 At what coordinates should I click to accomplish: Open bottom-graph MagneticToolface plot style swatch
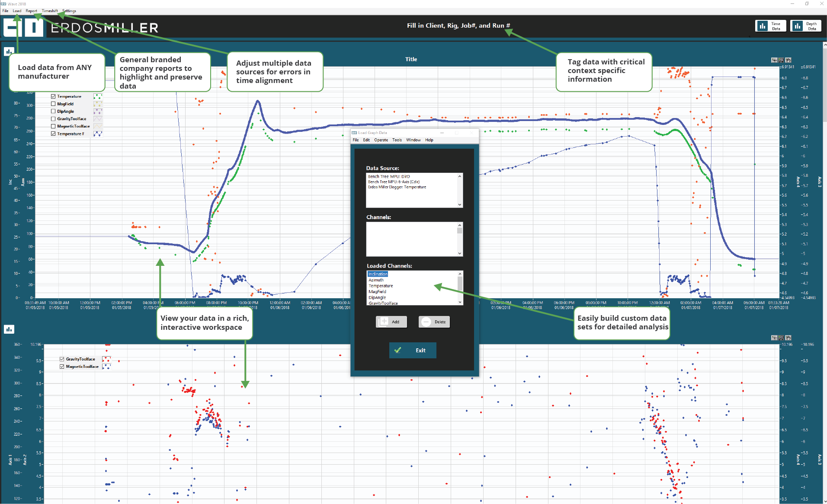(x=107, y=367)
